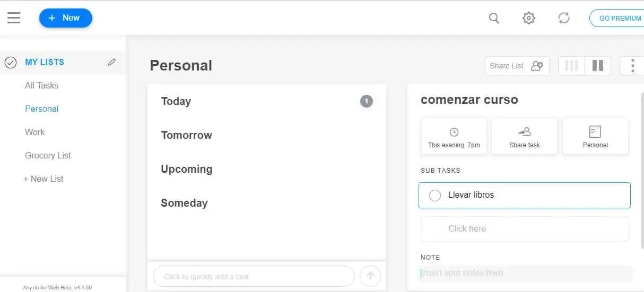Click the Share List button
The width and height of the screenshot is (644, 292).
point(517,66)
